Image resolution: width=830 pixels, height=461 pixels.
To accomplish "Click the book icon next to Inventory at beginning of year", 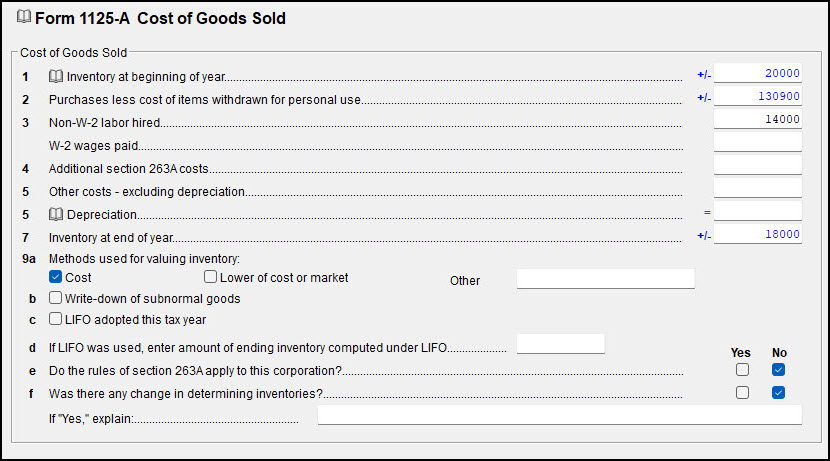I will tap(56, 76).
